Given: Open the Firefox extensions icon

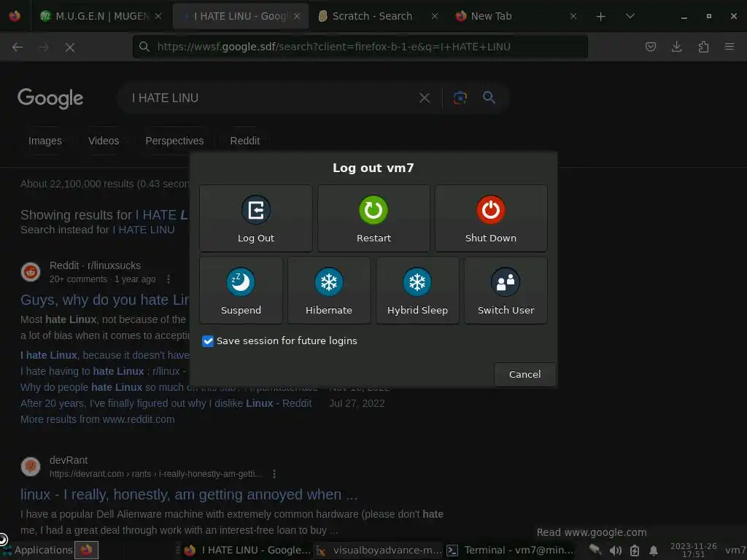Looking at the screenshot, I should (703, 47).
